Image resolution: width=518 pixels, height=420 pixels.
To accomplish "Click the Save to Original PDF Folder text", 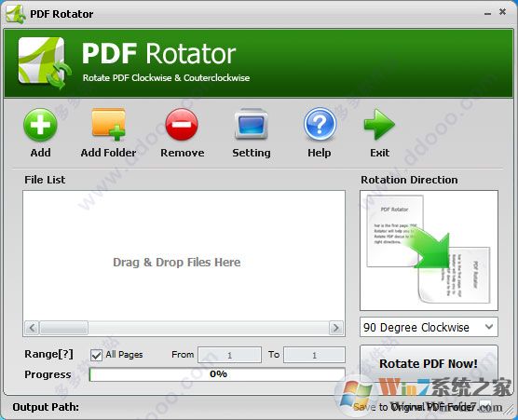I will (x=415, y=407).
